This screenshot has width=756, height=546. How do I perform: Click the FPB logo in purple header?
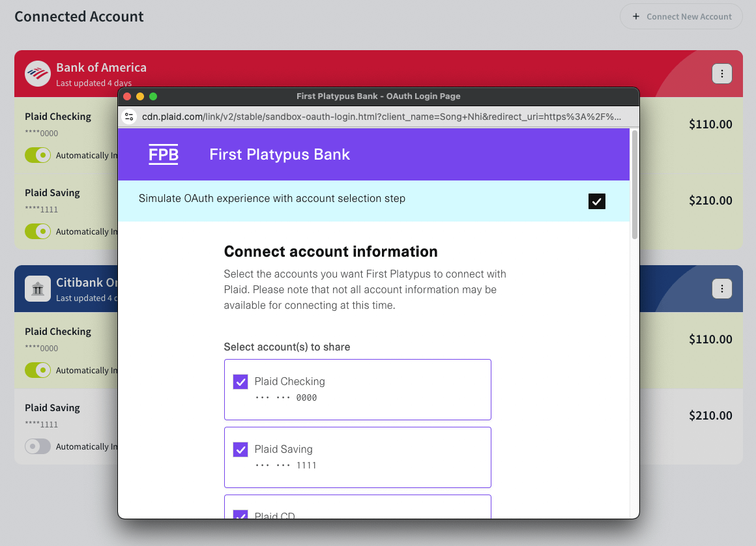coord(164,154)
